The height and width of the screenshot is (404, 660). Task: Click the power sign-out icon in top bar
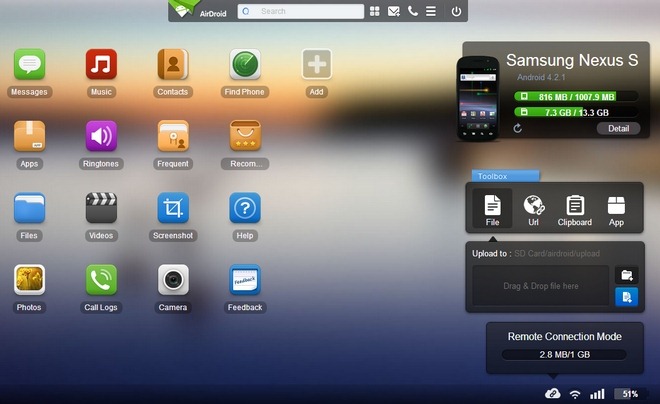456,11
